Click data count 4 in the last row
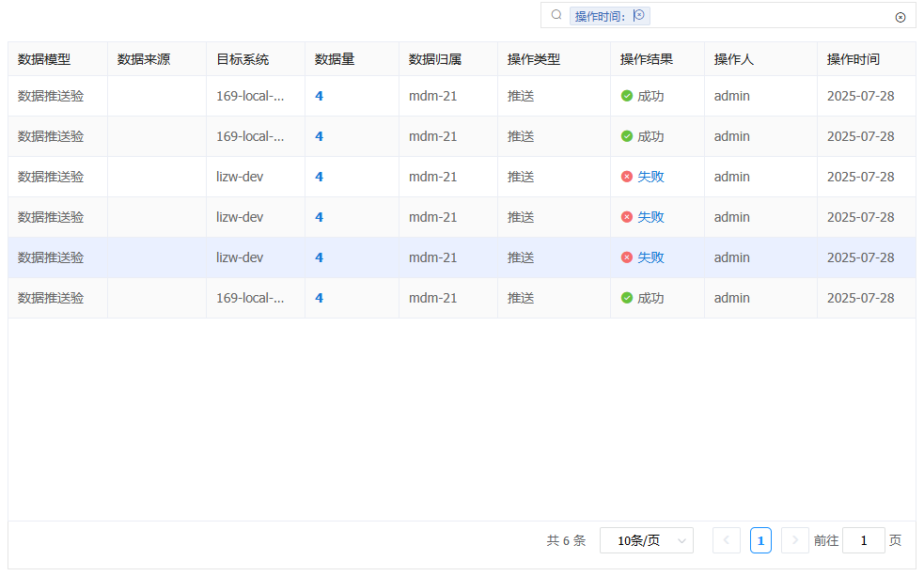924x576 pixels. pyautogui.click(x=319, y=298)
